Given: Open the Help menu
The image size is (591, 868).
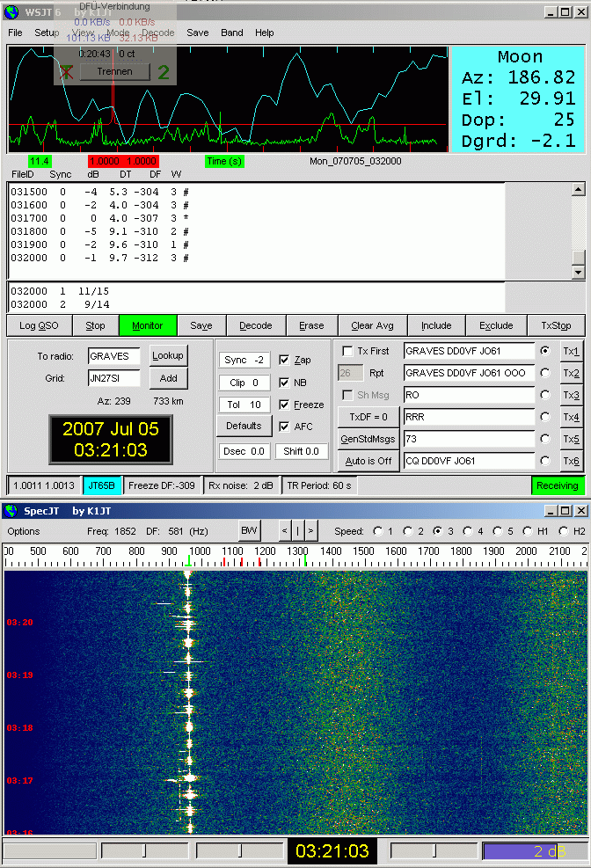Looking at the screenshot, I should click(265, 33).
